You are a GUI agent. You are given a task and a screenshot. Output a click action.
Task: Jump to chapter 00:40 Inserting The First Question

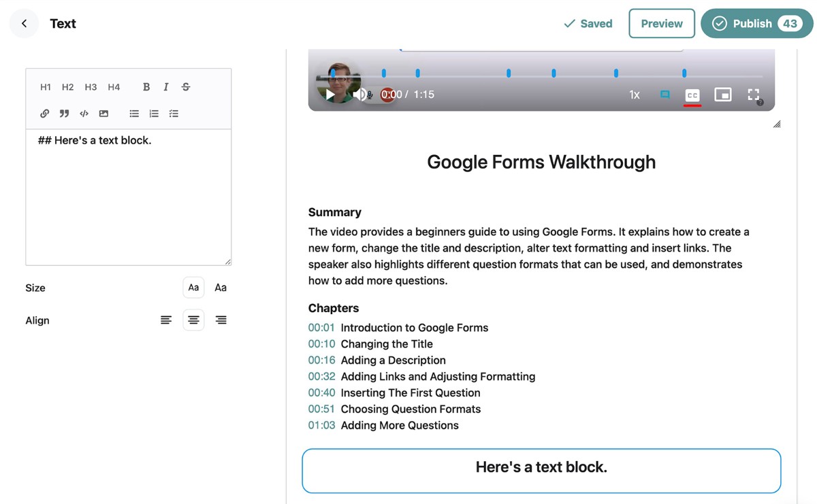point(394,393)
